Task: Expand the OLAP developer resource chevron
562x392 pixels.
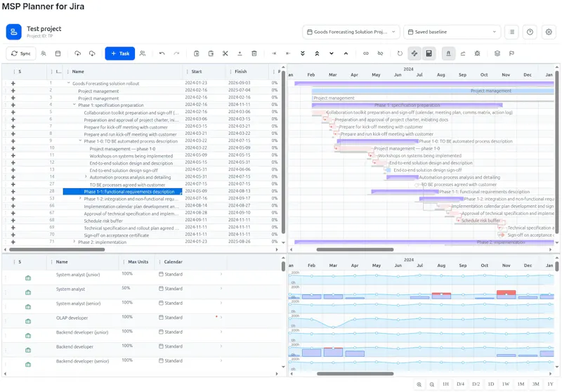Action: [x=221, y=317]
